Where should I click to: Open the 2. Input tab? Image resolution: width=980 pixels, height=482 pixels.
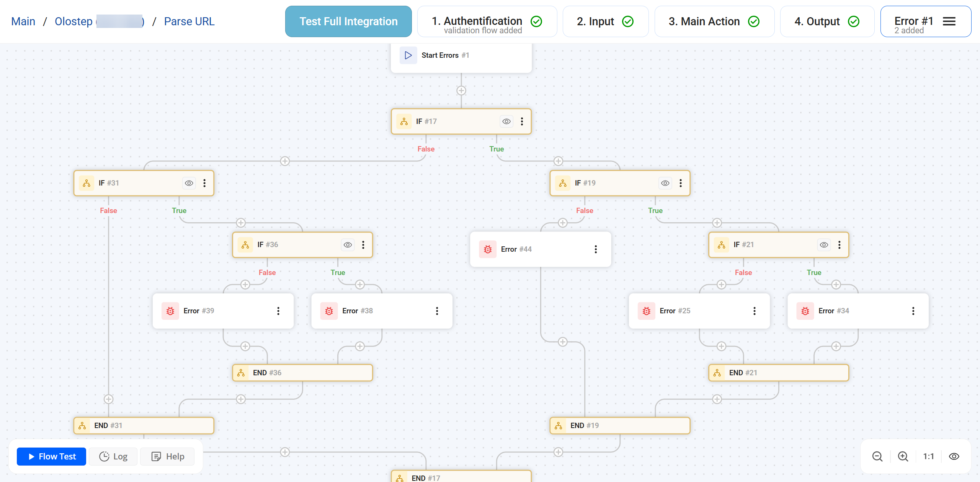tap(605, 21)
